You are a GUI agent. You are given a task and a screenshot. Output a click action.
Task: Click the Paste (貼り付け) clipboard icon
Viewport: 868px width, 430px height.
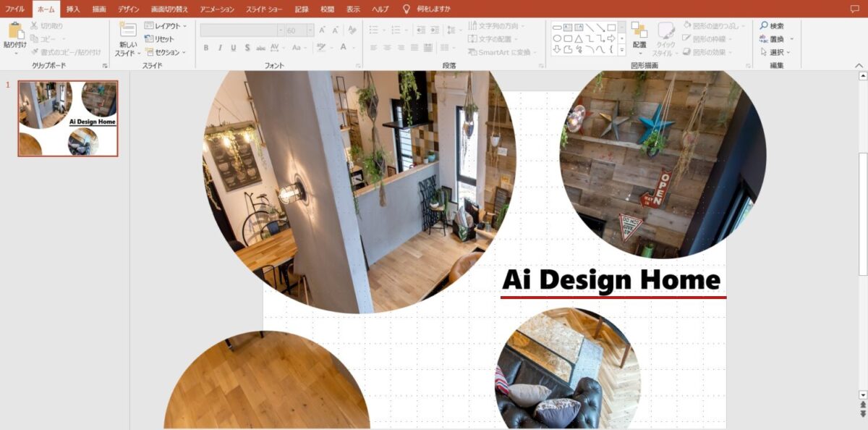14,30
